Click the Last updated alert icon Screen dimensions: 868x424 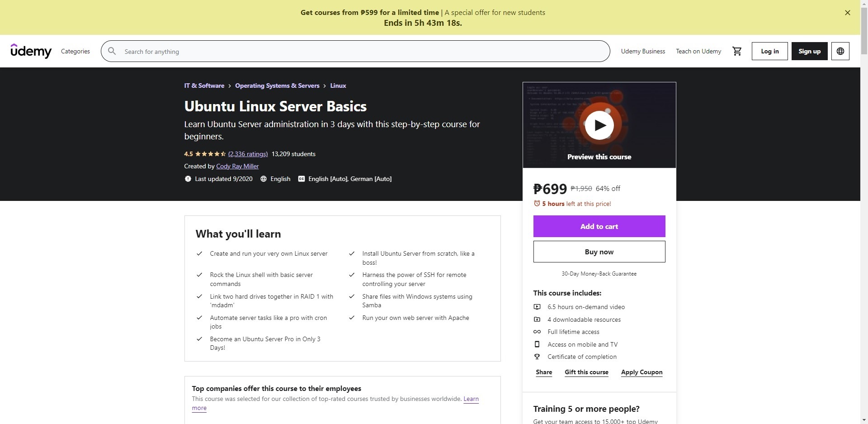188,179
